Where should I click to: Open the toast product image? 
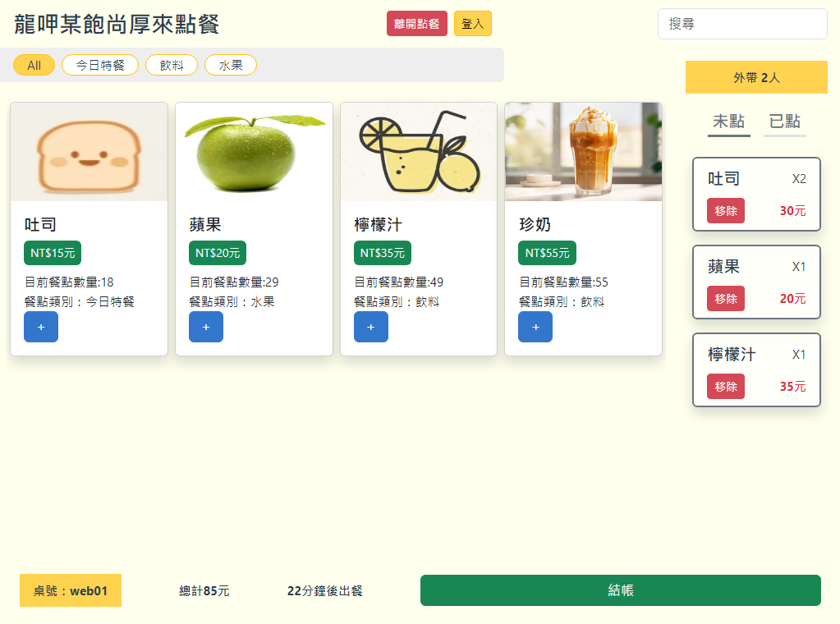89,152
